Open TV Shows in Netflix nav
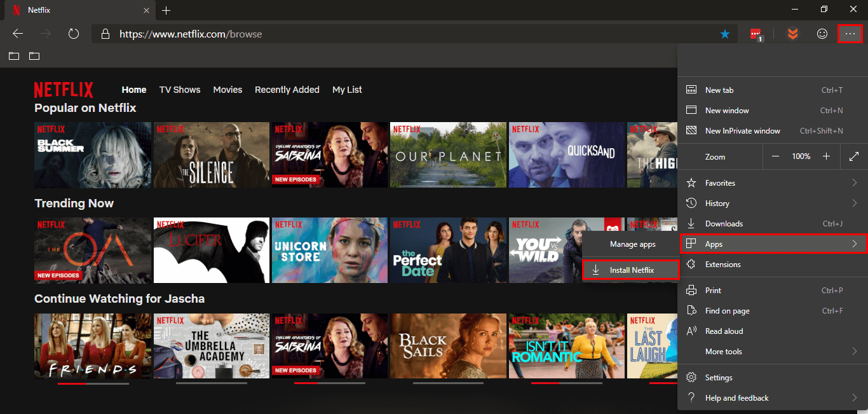Image resolution: width=868 pixels, height=414 pixels. tap(180, 90)
